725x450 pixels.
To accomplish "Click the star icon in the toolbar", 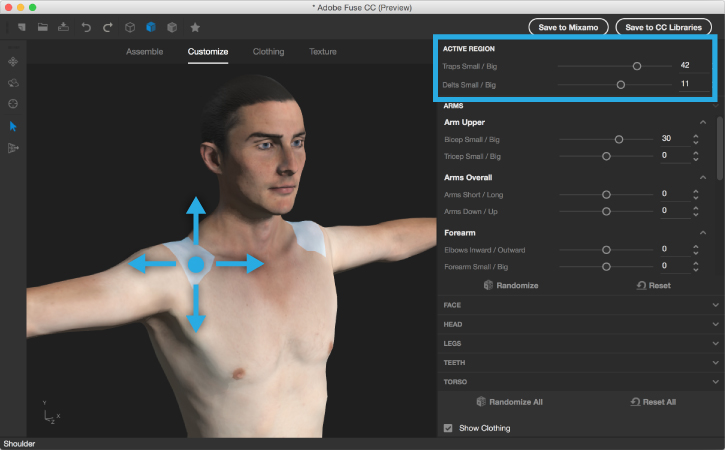I will (194, 27).
